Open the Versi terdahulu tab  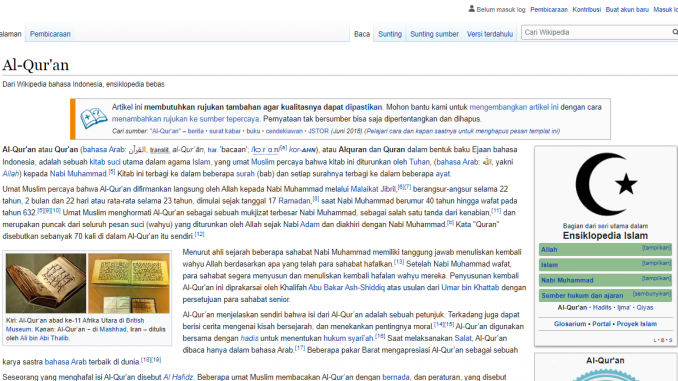490,34
